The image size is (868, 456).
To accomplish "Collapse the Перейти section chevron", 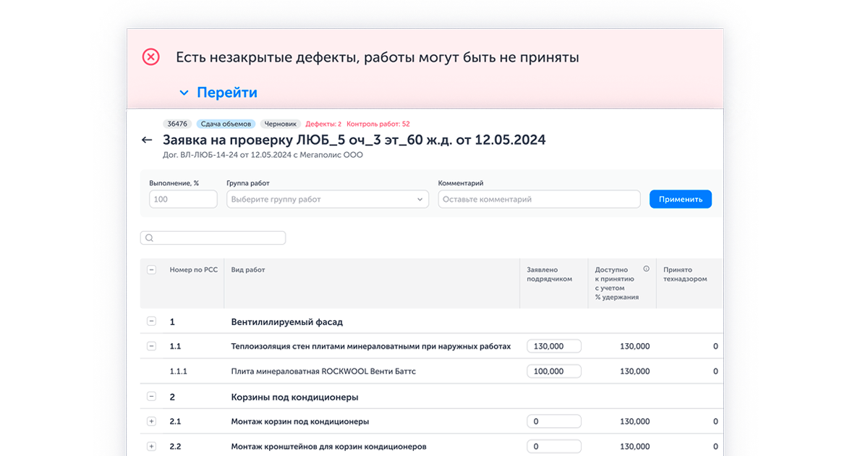I will [x=185, y=92].
